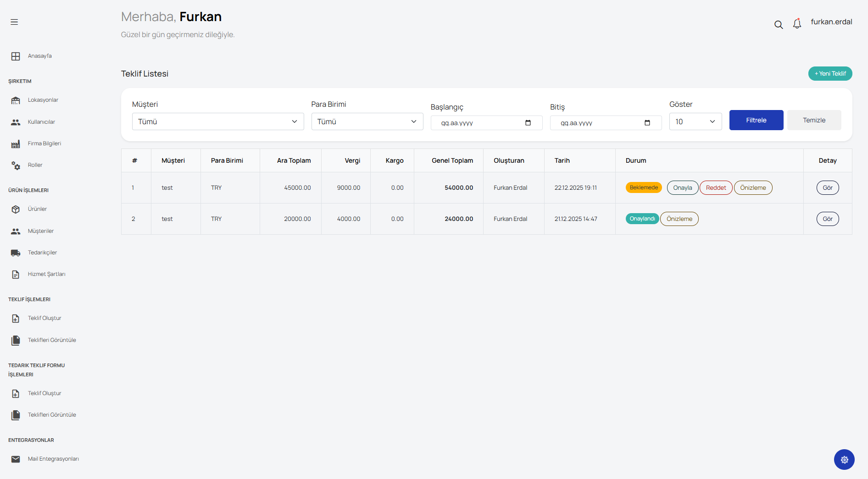Viewport: 868px width, 479px height.
Task: Click the Tedarikçiler truck icon
Action: click(16, 253)
